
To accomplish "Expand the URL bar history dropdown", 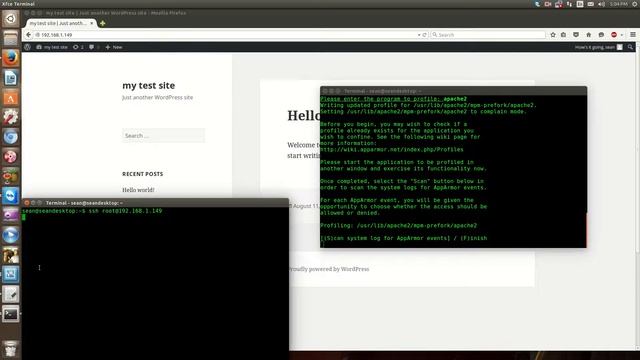I will [419, 35].
